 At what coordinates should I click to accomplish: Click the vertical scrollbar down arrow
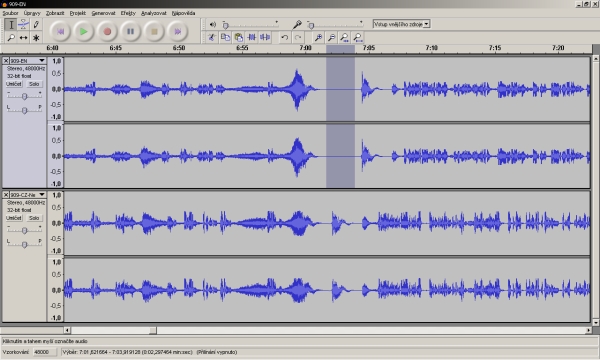(596, 323)
